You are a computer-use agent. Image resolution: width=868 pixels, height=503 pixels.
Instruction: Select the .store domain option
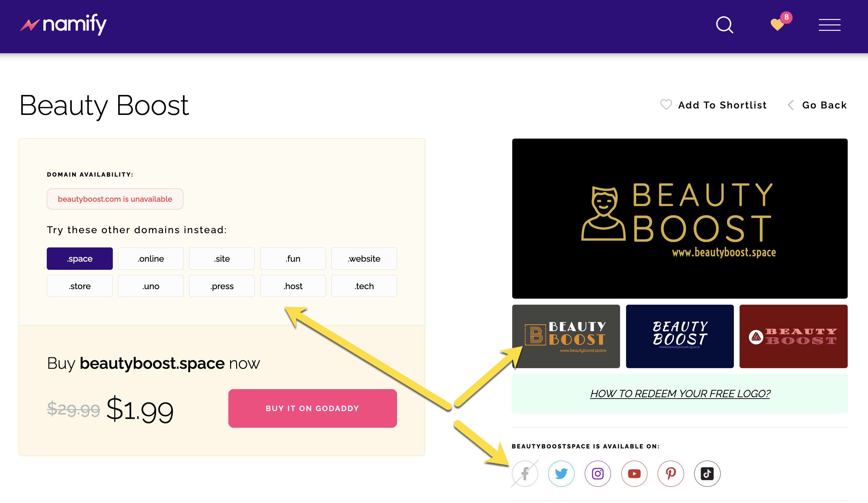coord(80,286)
